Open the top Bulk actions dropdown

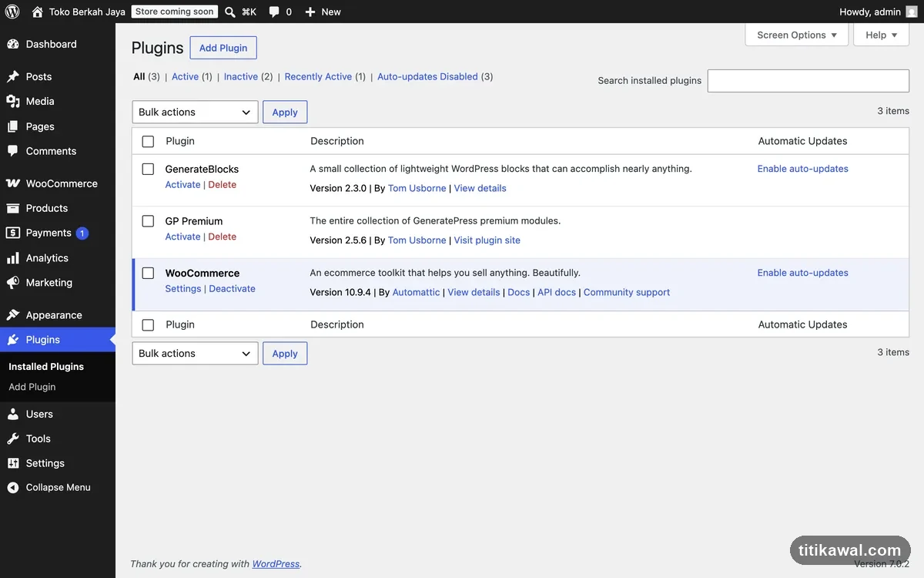[x=195, y=112]
